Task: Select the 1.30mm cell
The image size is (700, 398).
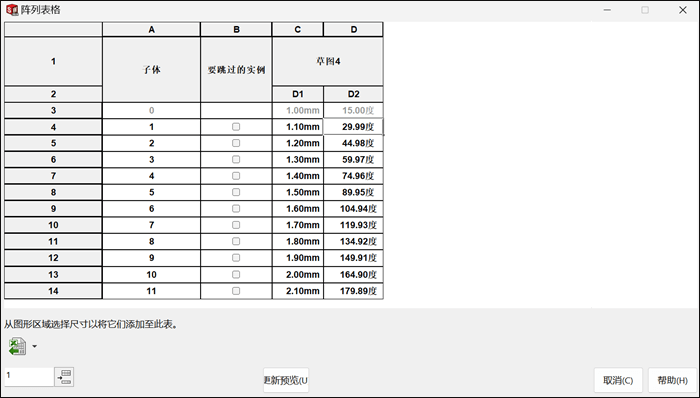Action: tap(298, 159)
